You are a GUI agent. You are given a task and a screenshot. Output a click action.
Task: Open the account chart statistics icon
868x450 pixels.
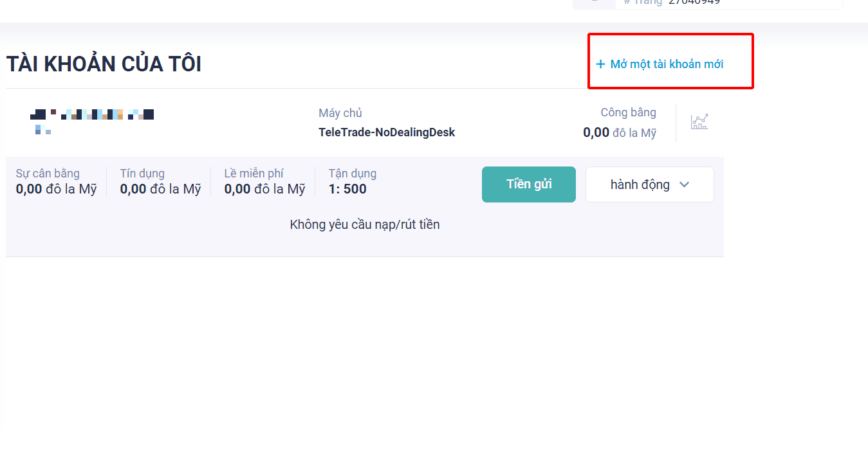coord(699,122)
